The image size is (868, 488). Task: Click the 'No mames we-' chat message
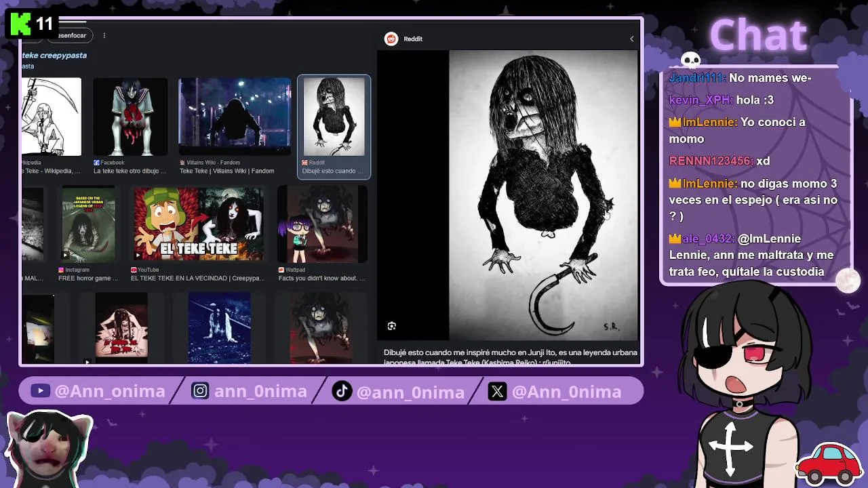[770, 78]
